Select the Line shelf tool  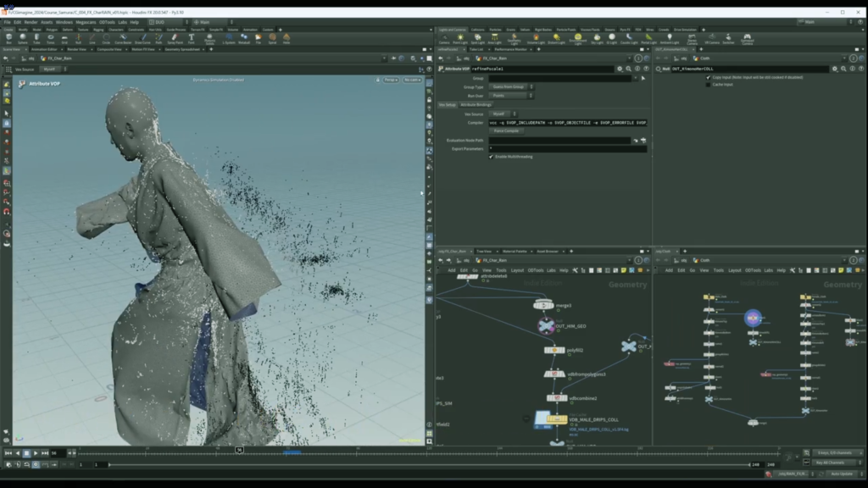tap(92, 38)
